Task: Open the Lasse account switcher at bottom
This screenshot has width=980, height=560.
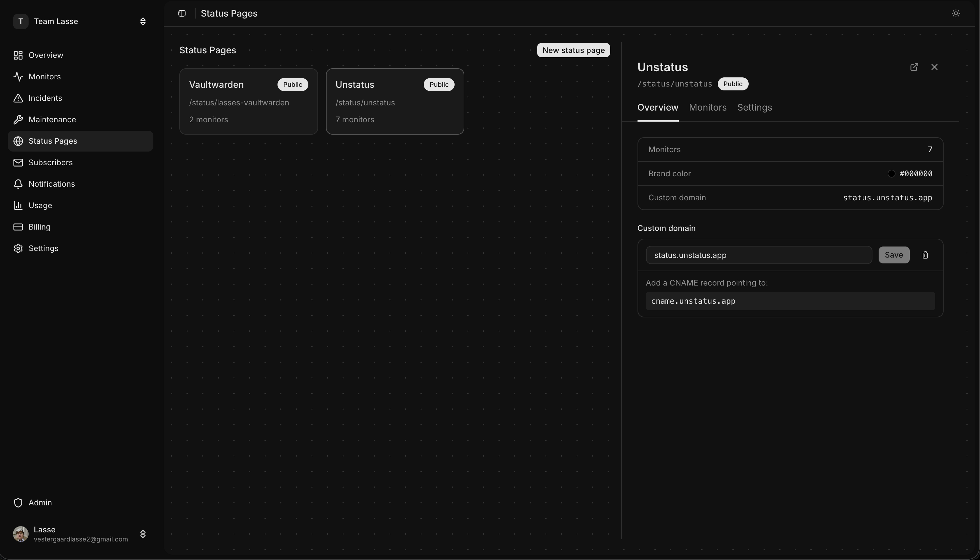Action: [x=143, y=534]
